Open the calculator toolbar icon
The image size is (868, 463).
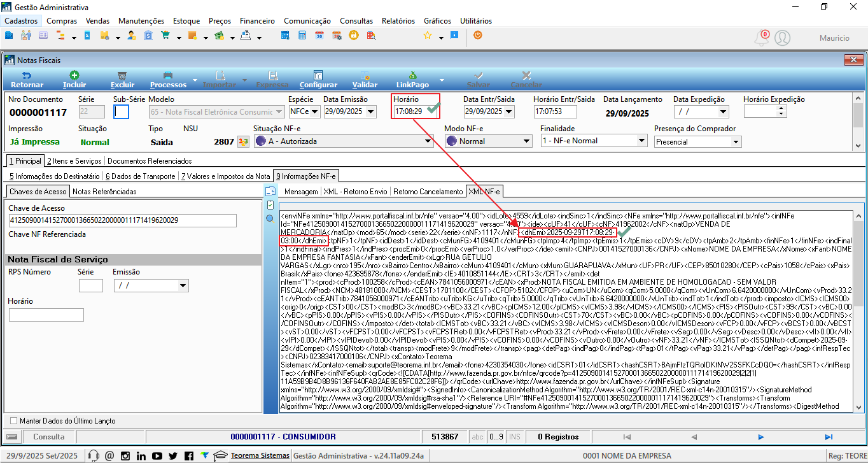(302, 35)
